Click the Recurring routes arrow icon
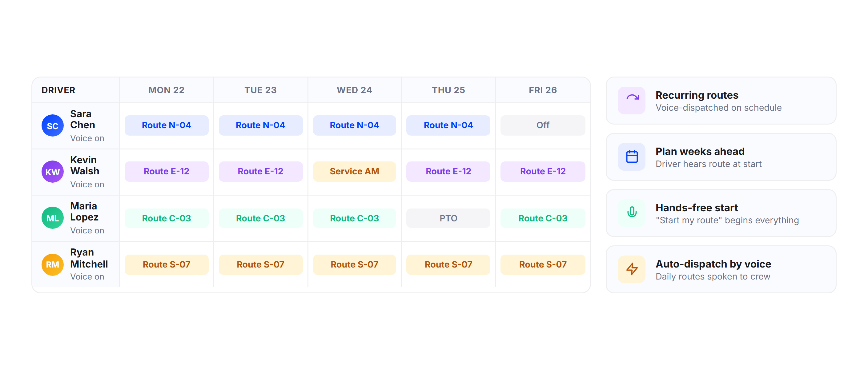Viewport: 868px width, 369px height. (x=632, y=100)
